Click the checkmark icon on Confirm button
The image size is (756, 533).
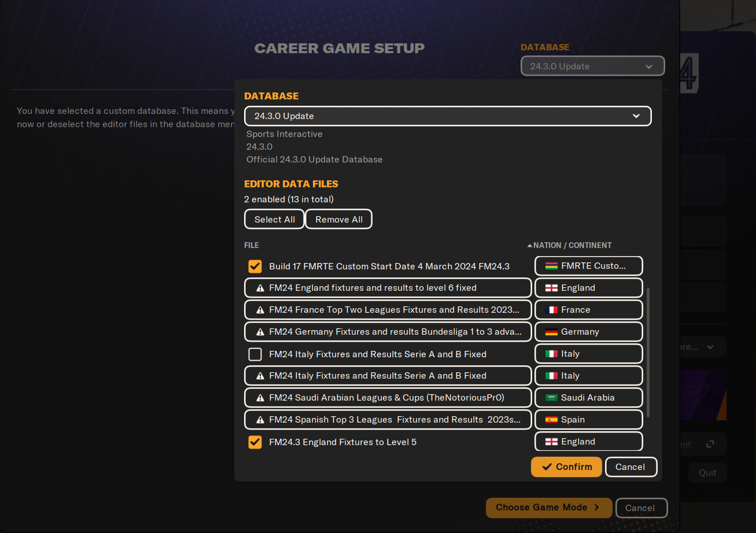(x=547, y=467)
